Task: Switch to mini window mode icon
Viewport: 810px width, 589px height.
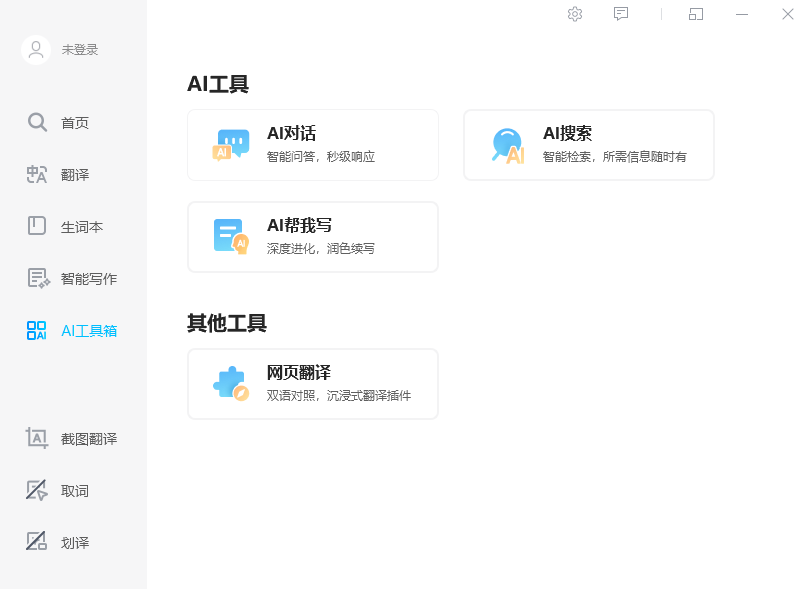Action: click(696, 14)
